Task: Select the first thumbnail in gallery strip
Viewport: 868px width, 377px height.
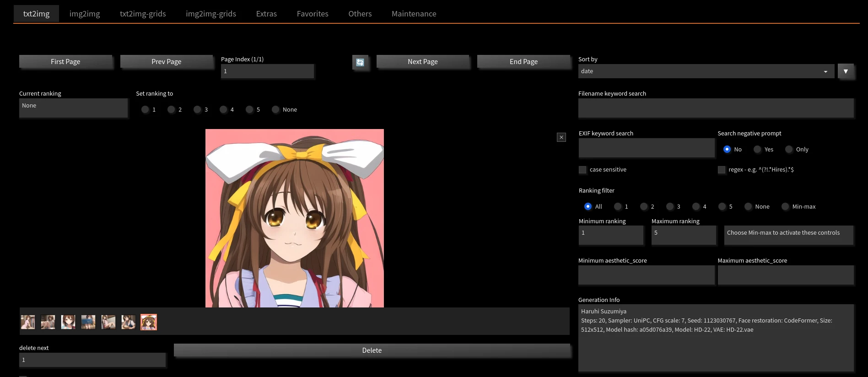Action: click(28, 322)
